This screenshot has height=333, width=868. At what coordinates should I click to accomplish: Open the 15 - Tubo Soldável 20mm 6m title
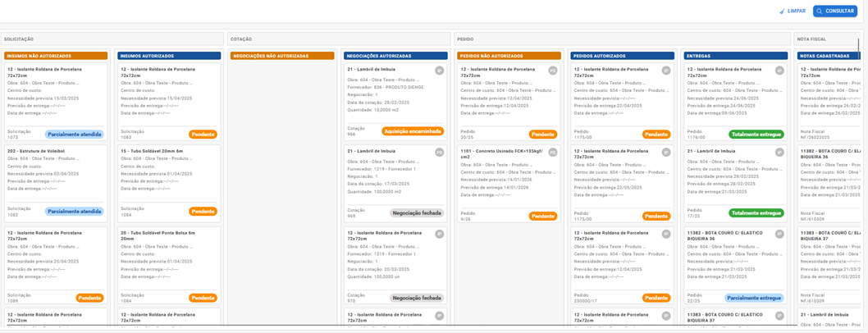tap(153, 151)
